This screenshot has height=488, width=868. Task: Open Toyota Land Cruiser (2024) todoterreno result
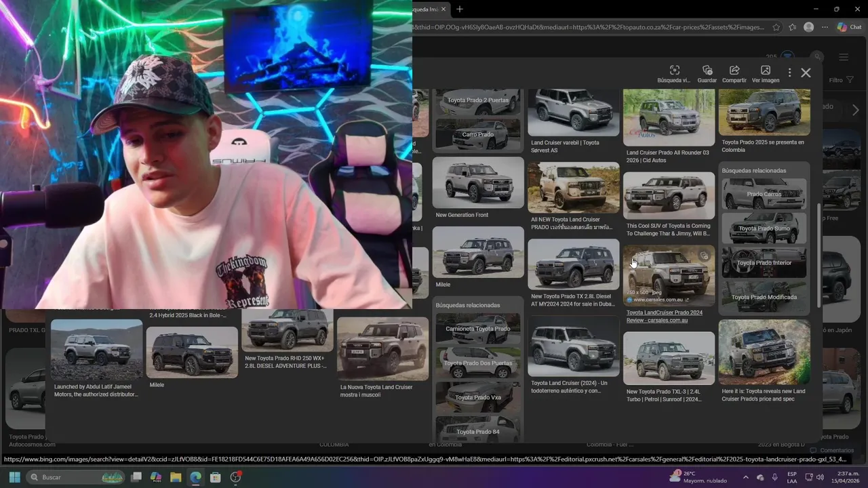click(574, 346)
